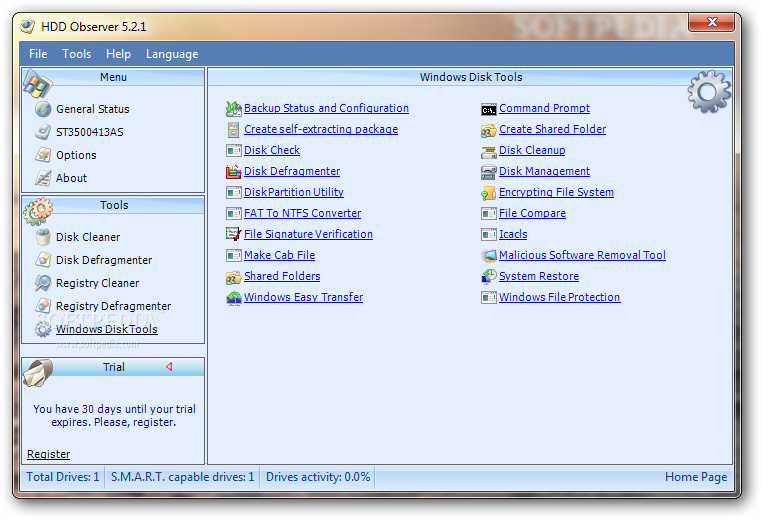The width and height of the screenshot is (762, 519).
Task: Launch Windows Easy Transfer link
Action: click(303, 296)
